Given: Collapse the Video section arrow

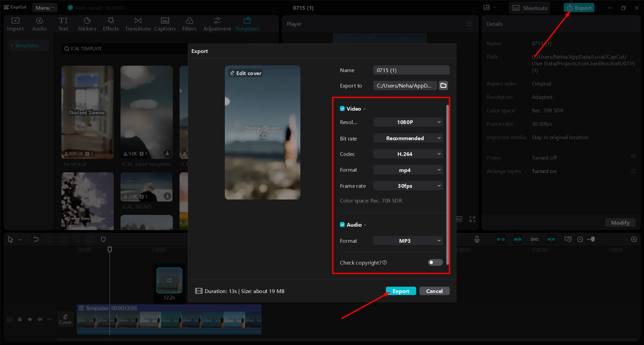Looking at the screenshot, I should coord(365,109).
